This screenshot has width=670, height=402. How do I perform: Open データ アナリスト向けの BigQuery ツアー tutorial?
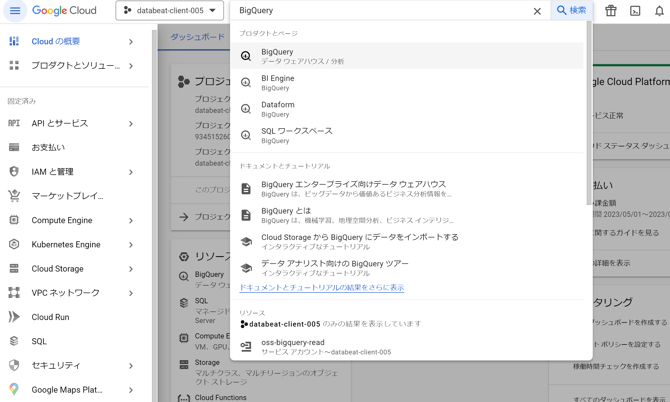pyautogui.click(x=407, y=268)
